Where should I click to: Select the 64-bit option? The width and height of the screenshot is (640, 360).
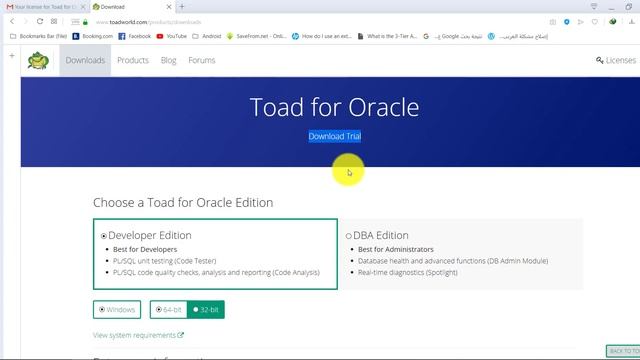[x=169, y=310]
